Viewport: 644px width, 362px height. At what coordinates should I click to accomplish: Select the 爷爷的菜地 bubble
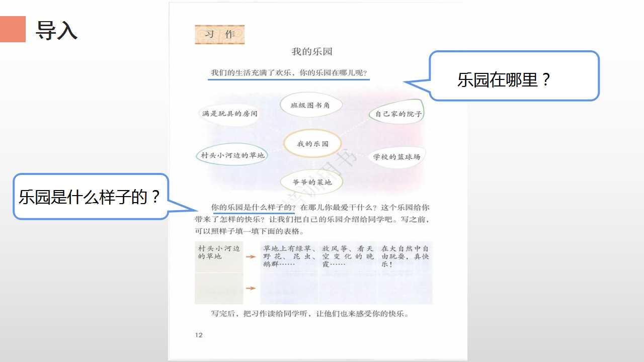(x=312, y=182)
